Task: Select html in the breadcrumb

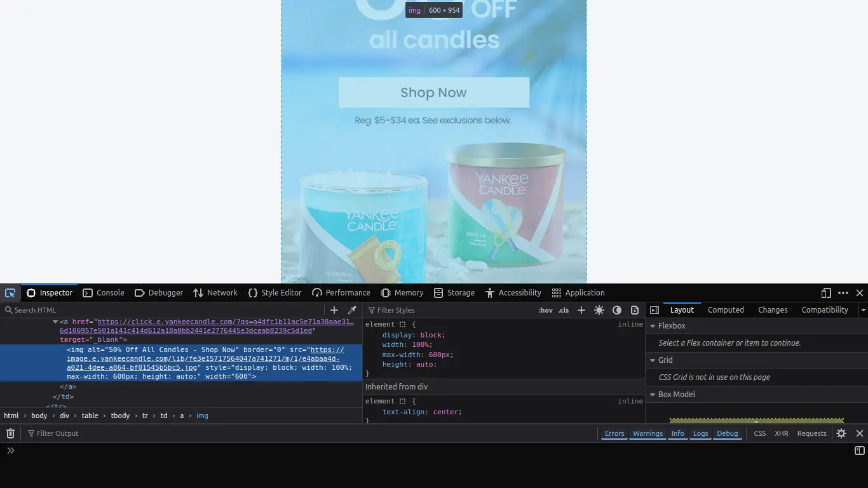Action: click(x=11, y=416)
